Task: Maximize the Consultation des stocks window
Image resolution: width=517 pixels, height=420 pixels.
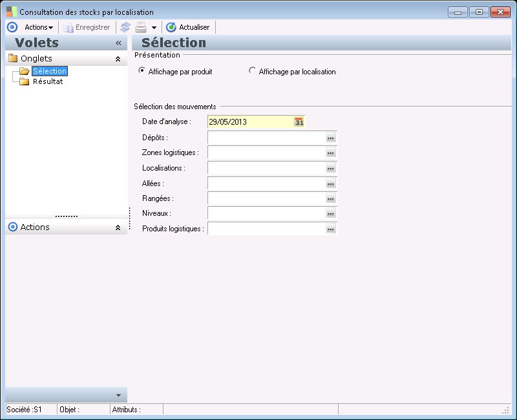Action: (479, 12)
